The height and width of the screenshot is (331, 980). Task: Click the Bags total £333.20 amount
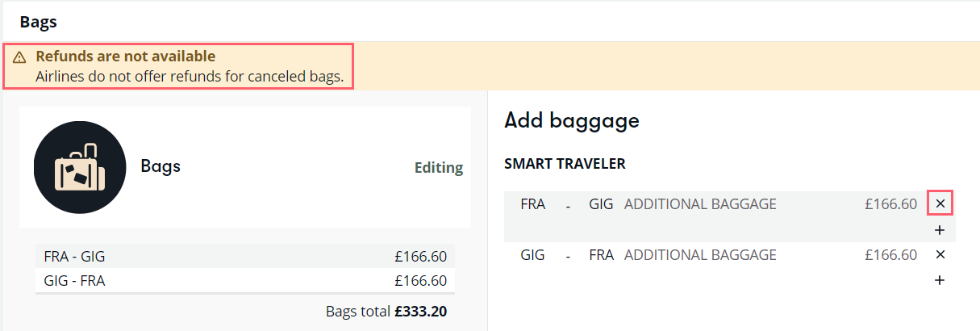coord(420,311)
